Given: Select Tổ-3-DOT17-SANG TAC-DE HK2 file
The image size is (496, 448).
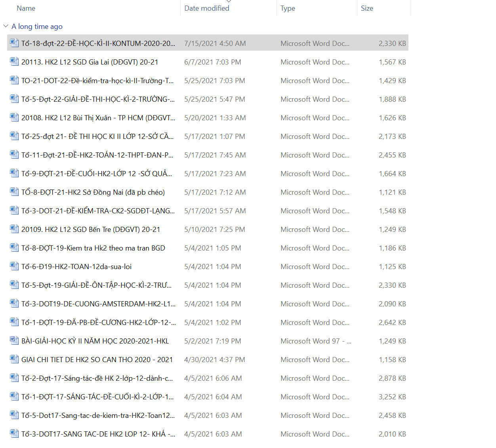Looking at the screenshot, I should (x=98, y=434).
